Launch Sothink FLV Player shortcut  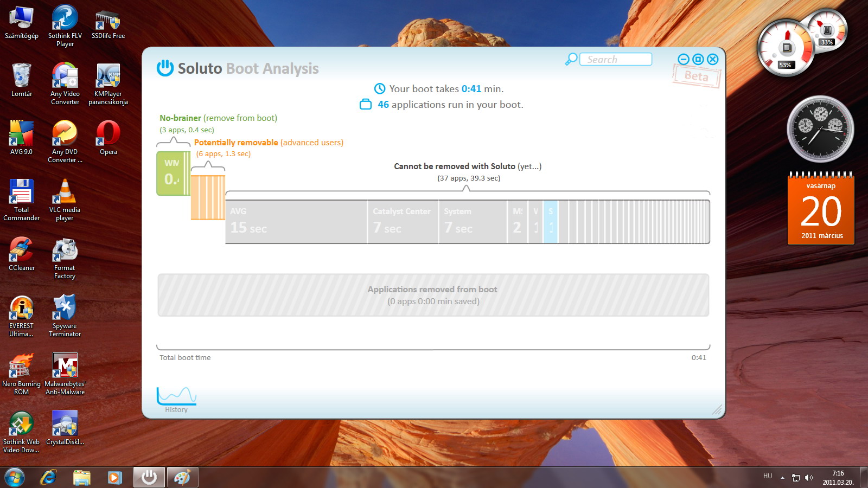pyautogui.click(x=65, y=26)
